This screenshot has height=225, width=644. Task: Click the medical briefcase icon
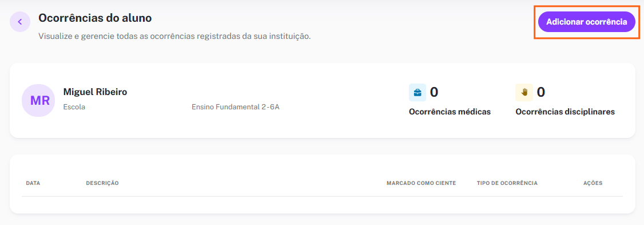[x=418, y=93]
